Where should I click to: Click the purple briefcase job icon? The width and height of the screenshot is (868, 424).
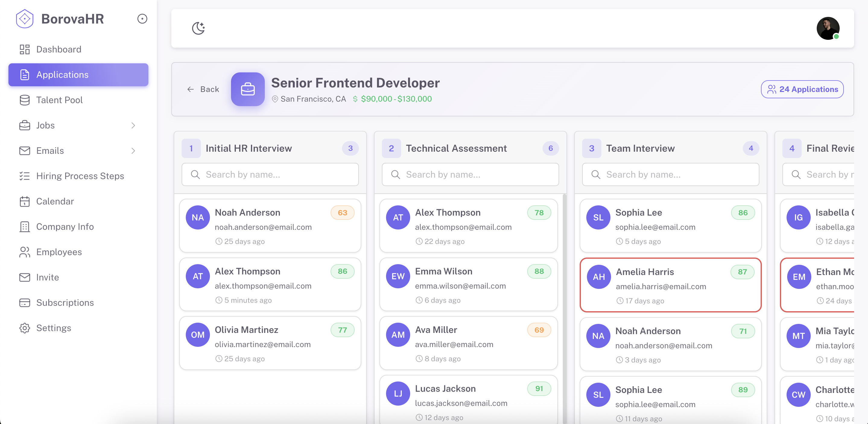[x=248, y=89]
